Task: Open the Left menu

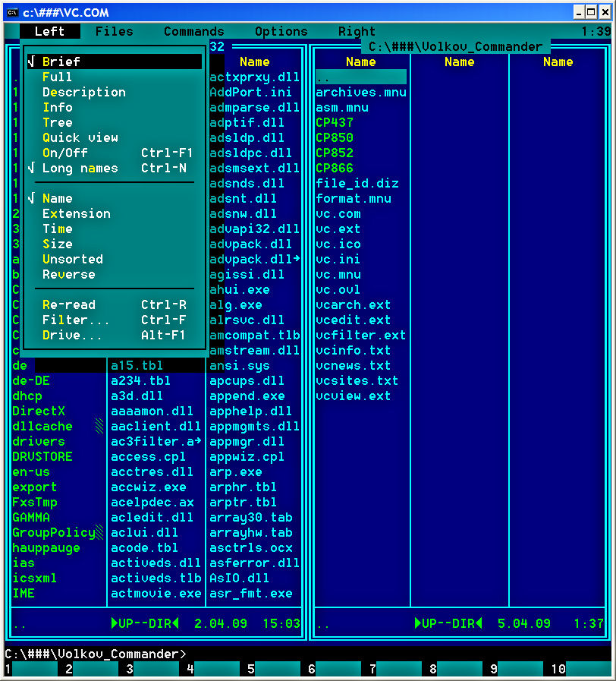Action: tap(49, 31)
